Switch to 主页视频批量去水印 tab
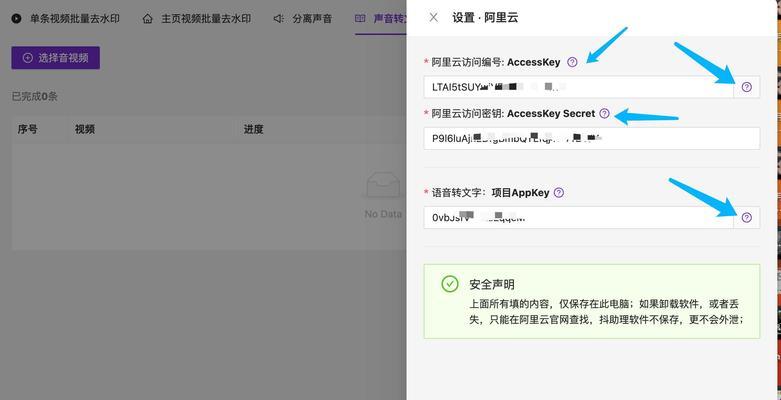 (196, 18)
